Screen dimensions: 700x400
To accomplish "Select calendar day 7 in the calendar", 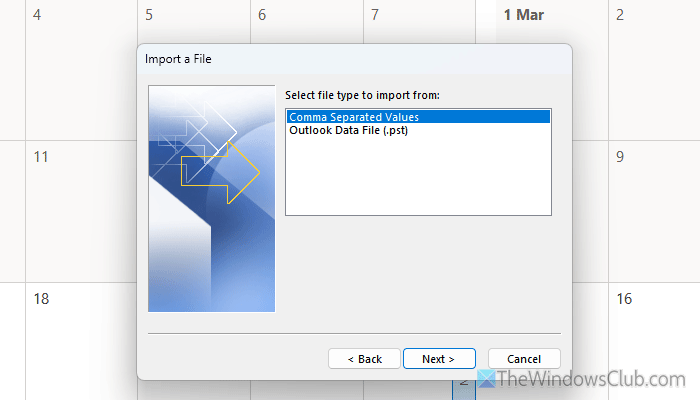I will 375,15.
